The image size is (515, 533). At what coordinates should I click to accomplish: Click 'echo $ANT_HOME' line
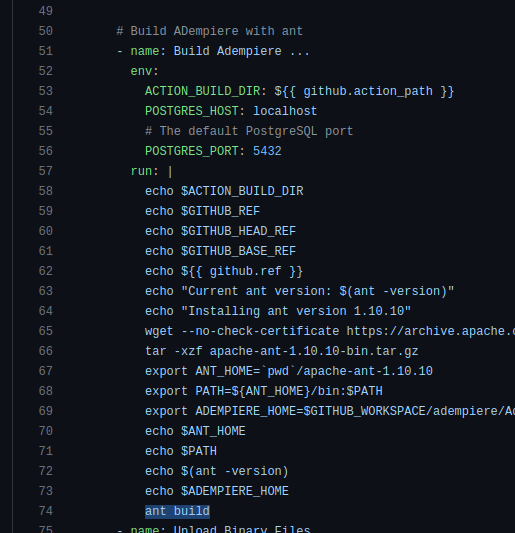click(195, 431)
